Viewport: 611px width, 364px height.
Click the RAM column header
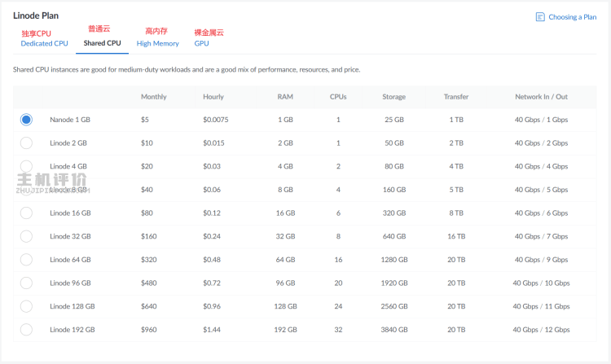pos(285,97)
